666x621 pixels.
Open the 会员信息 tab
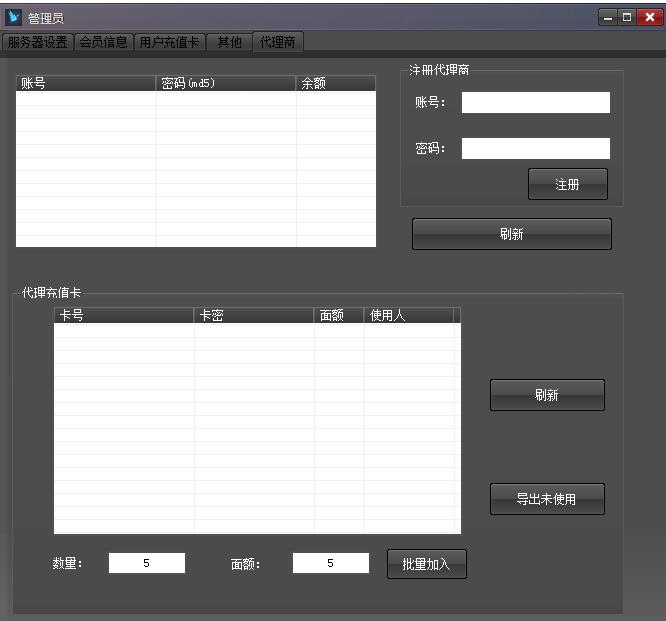(104, 42)
